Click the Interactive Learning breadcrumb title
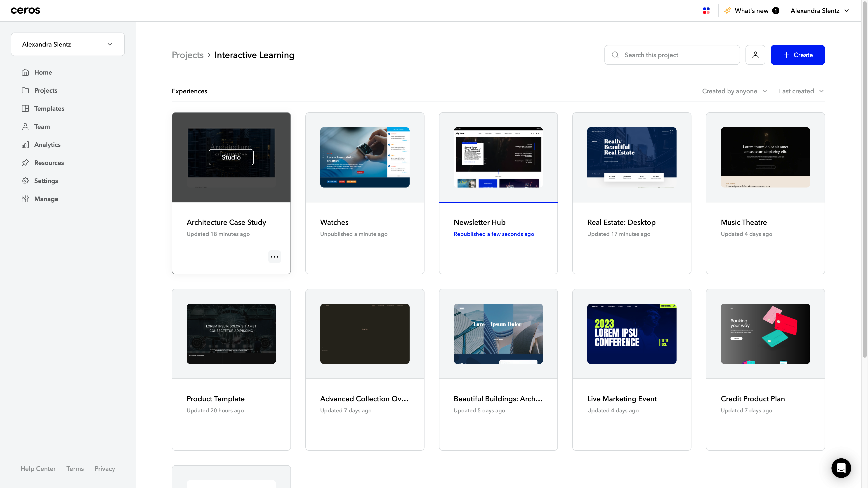Viewport: 868px width, 488px height. [254, 55]
